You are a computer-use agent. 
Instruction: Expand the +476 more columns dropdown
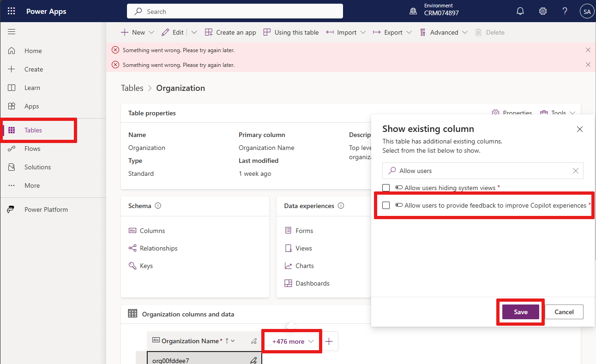click(292, 341)
